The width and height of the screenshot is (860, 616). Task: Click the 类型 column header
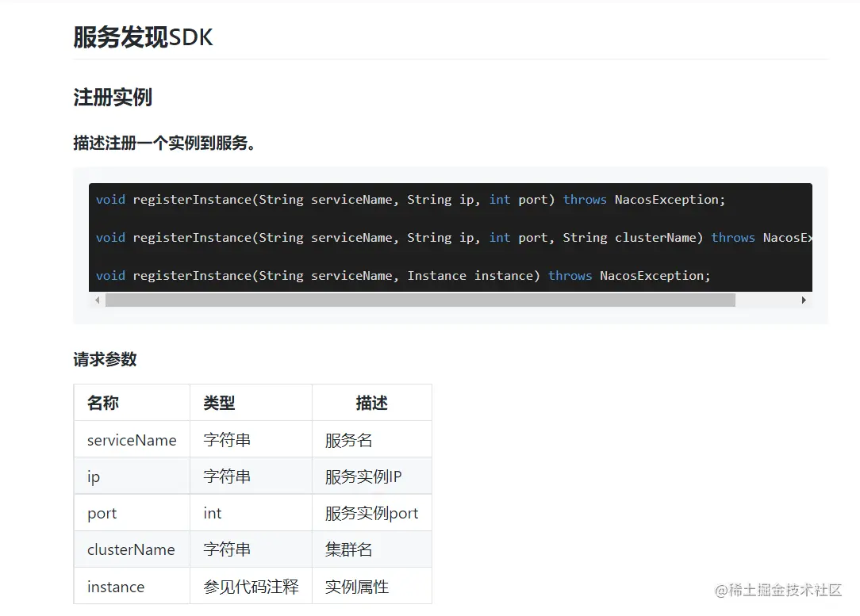tap(251, 403)
